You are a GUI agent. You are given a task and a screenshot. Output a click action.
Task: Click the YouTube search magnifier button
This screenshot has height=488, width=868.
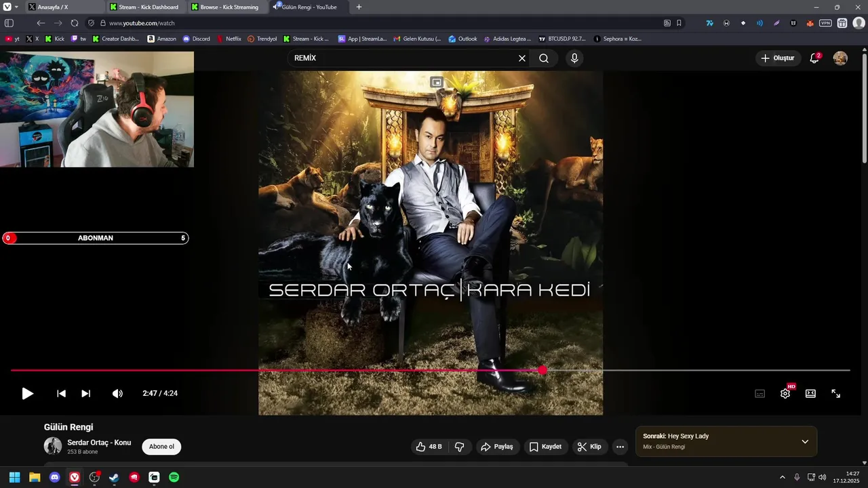(544, 58)
